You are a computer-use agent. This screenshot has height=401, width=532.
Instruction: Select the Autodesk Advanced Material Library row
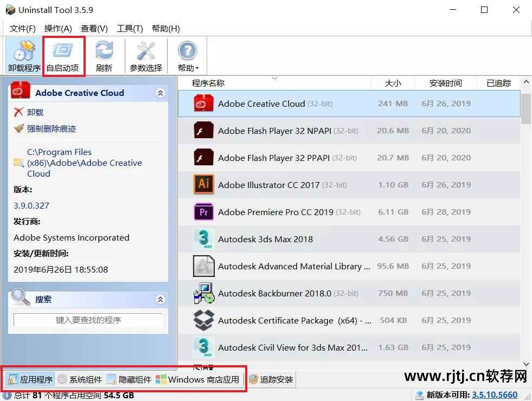(349, 266)
